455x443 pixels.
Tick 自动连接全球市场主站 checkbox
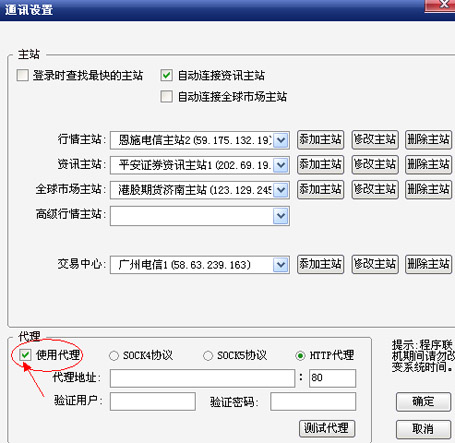tap(166, 97)
